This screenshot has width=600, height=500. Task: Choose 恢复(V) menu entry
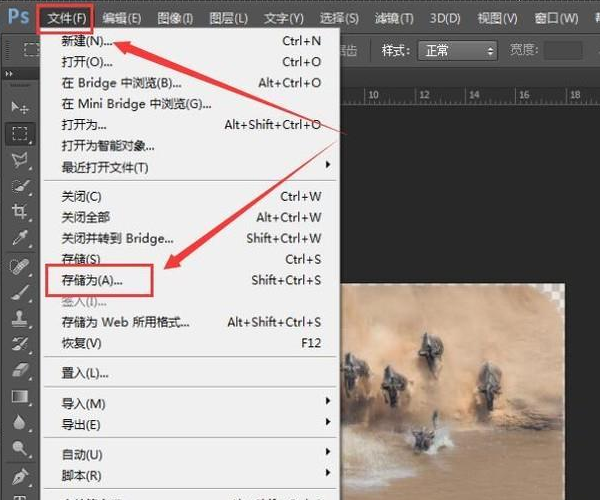(x=191, y=343)
